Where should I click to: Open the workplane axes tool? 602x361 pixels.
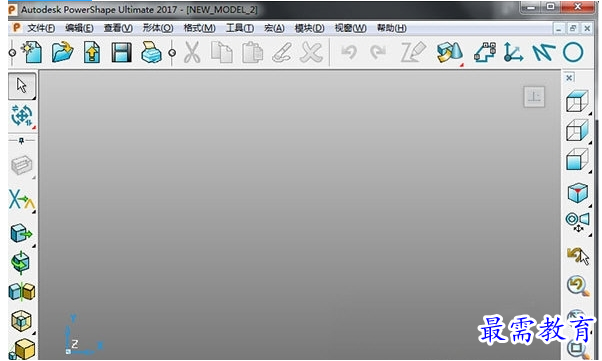tap(513, 52)
